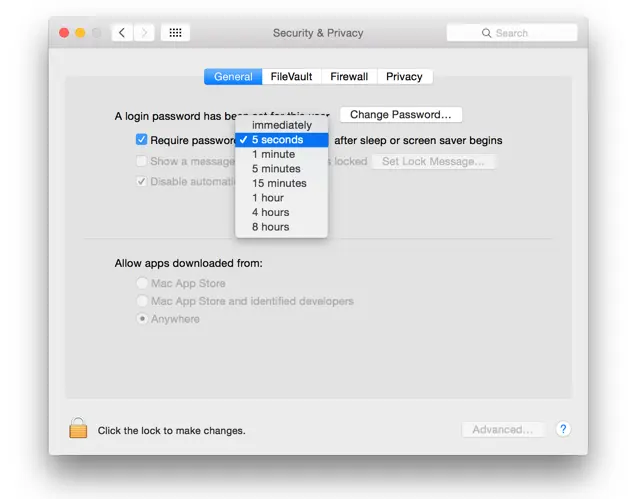Switch to the Privacy tab
640x500 pixels.
pyautogui.click(x=404, y=76)
